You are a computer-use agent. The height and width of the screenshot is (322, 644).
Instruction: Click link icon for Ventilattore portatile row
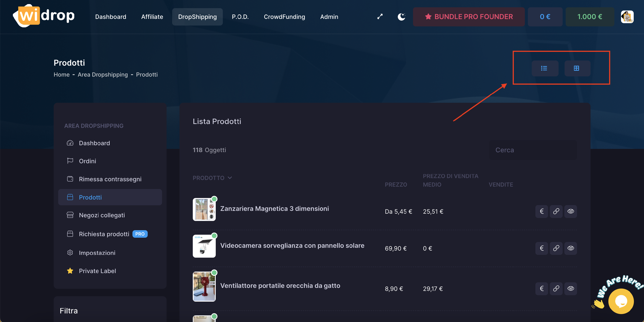pos(556,289)
